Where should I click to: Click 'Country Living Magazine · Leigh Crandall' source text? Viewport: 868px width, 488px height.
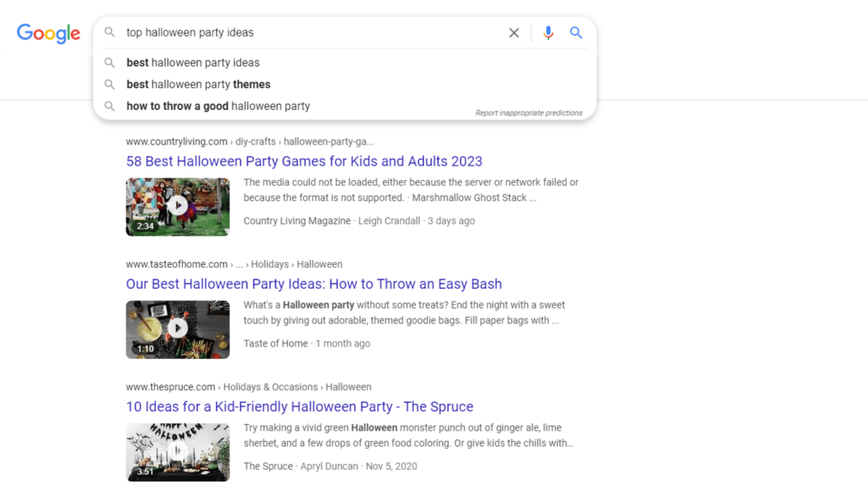coord(332,221)
